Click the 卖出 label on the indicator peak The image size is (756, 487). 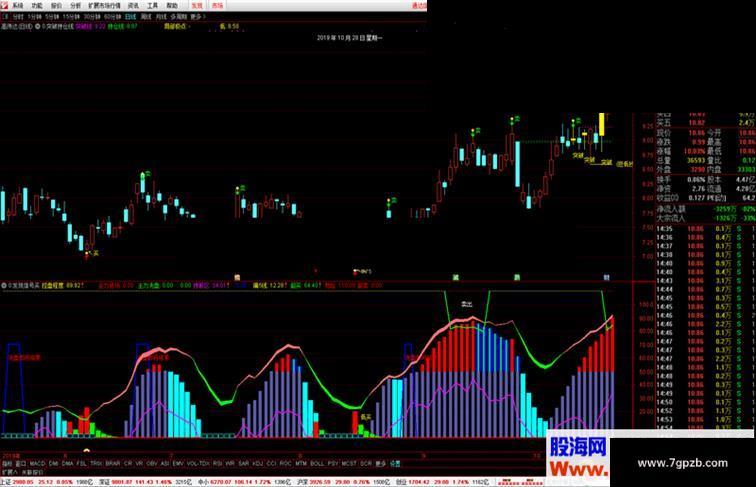[x=466, y=304]
